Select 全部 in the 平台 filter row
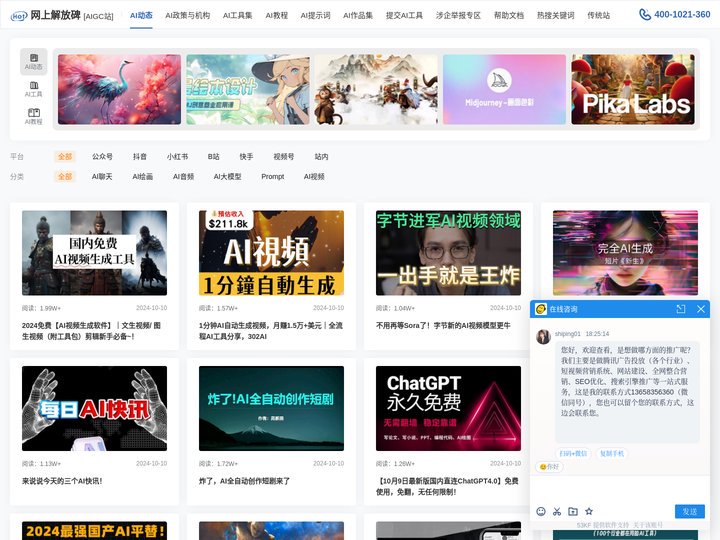 (x=65, y=157)
